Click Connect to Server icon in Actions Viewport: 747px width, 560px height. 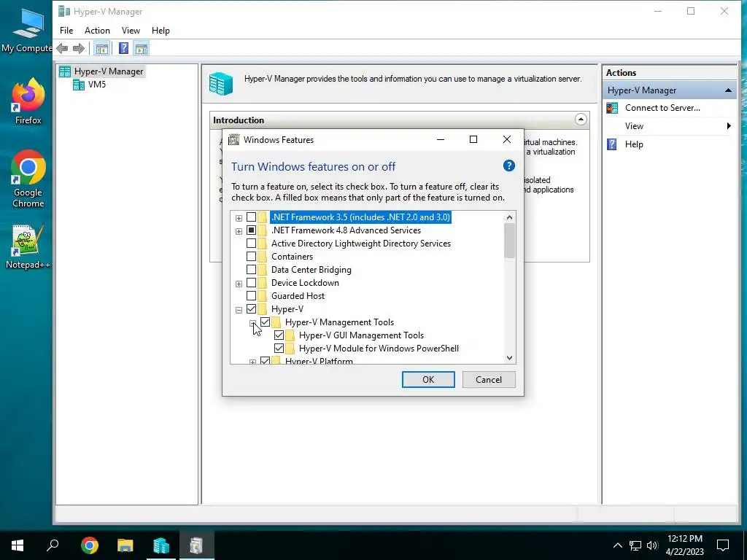point(612,108)
